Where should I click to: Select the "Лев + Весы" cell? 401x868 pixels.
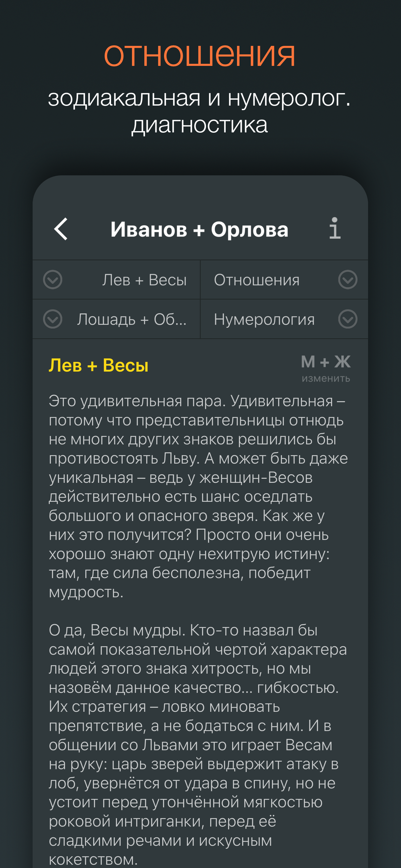pos(145,280)
